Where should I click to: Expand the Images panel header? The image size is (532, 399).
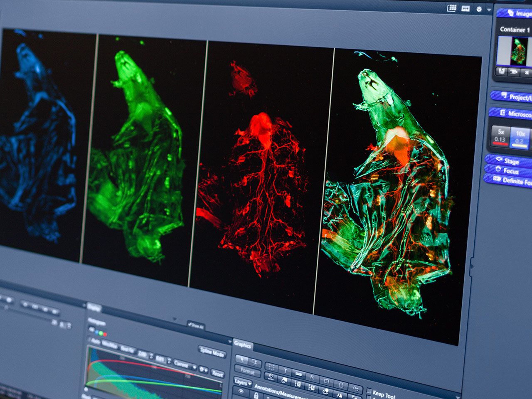click(x=515, y=13)
